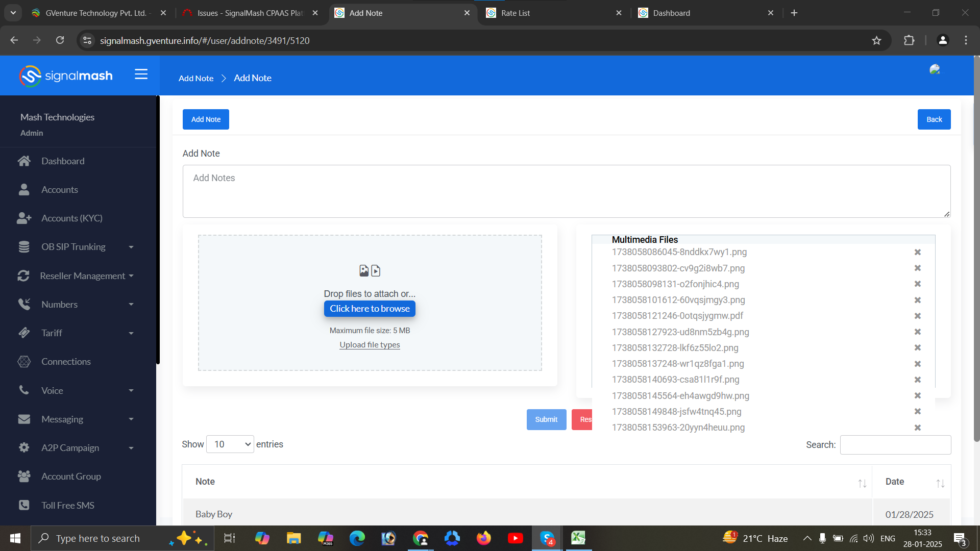Remove file 1738058149848-jsfw4tnq45.png

click(x=917, y=411)
